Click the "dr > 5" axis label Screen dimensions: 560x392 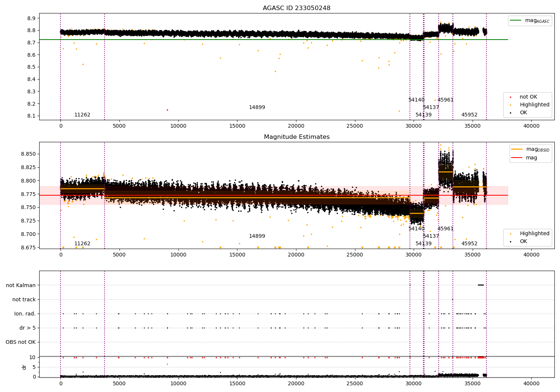28,328
